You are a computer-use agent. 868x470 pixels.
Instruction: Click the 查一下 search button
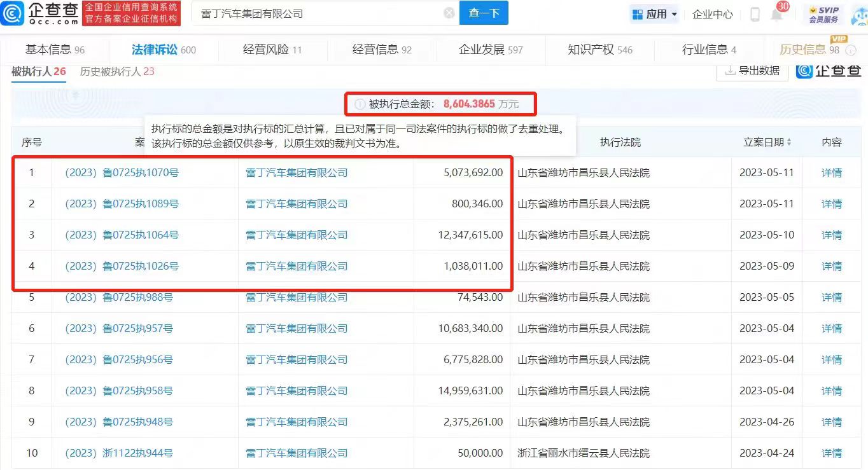coord(484,13)
